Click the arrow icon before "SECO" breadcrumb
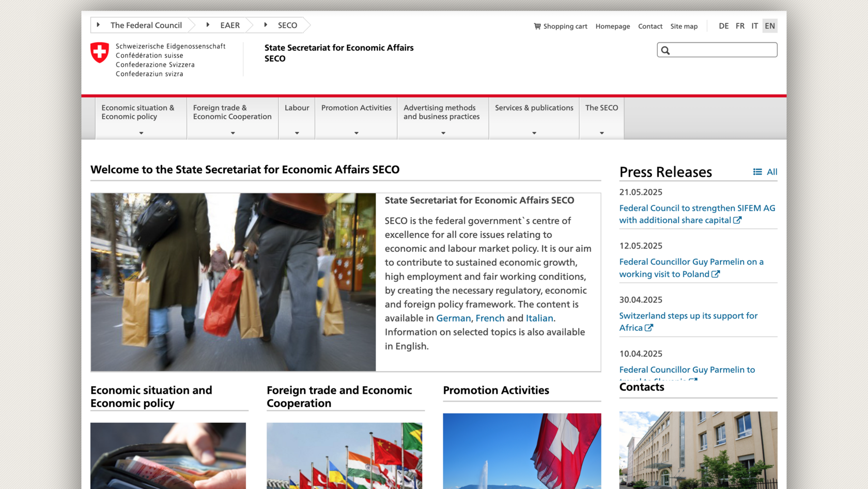The height and width of the screenshot is (489, 868). point(265,25)
